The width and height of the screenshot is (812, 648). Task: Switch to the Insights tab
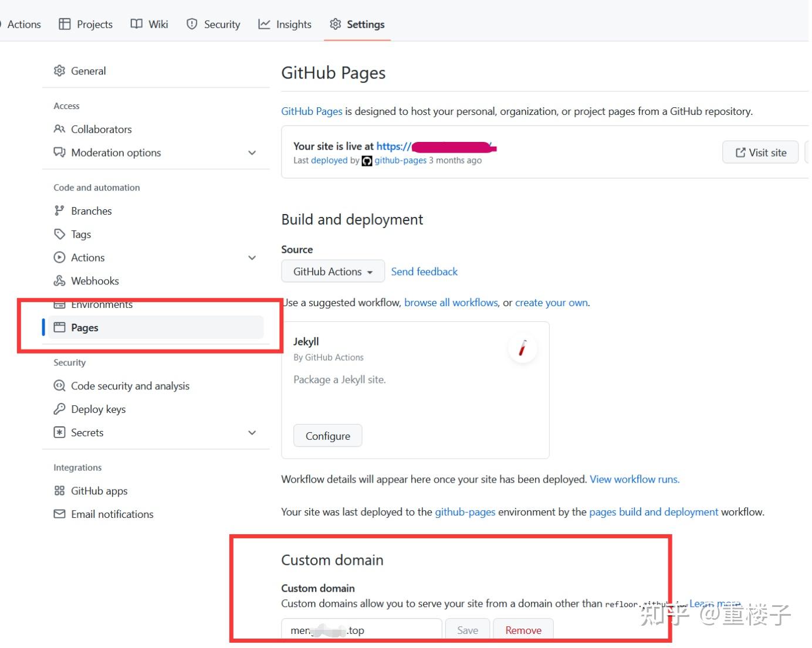(285, 24)
